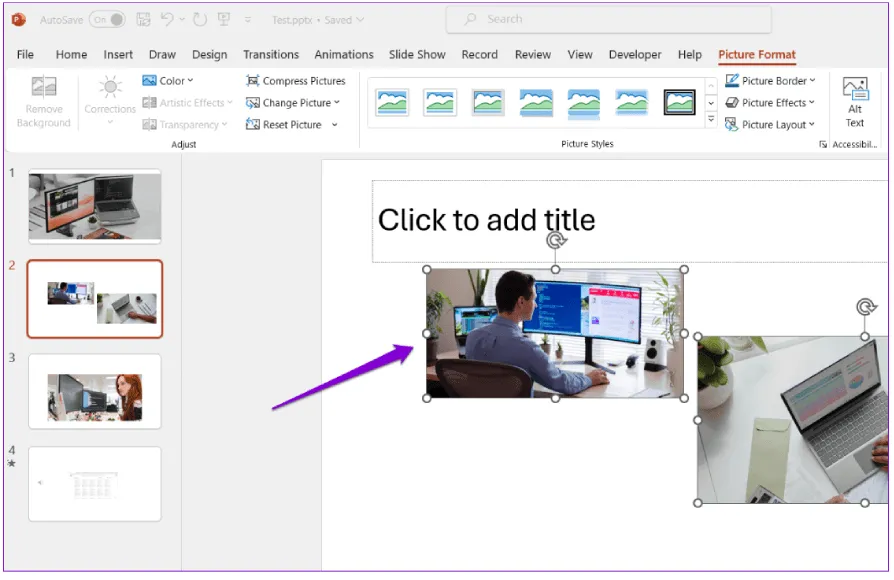Click the Undo arrow icon
894x580 pixels.
(x=168, y=19)
